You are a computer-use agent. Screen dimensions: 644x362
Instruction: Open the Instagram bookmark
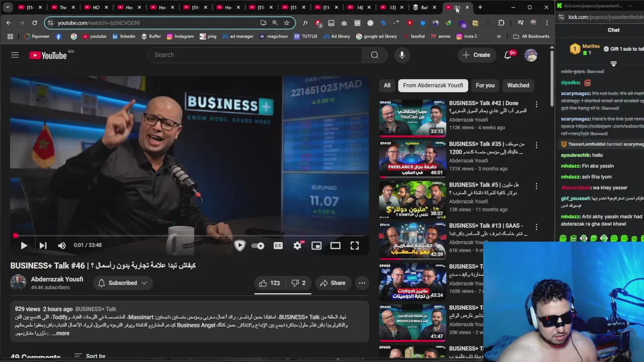[180, 36]
